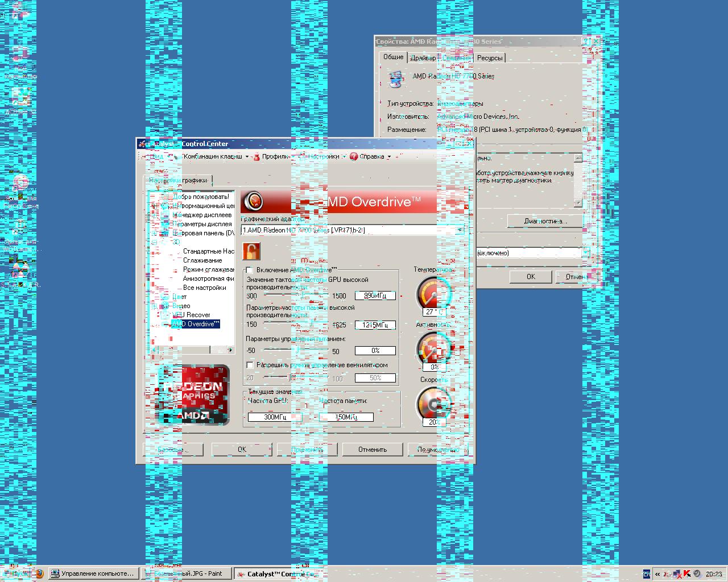Image resolution: width=728 pixels, height=582 pixels.
Task: Select "Сглаживание" in the settings tree
Action: click(202, 260)
